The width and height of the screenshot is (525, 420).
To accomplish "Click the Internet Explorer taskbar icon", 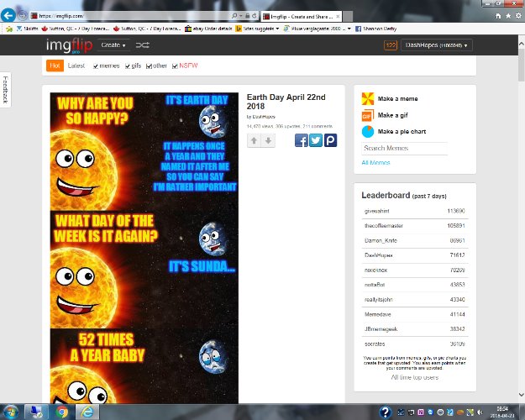I will [x=87, y=412].
